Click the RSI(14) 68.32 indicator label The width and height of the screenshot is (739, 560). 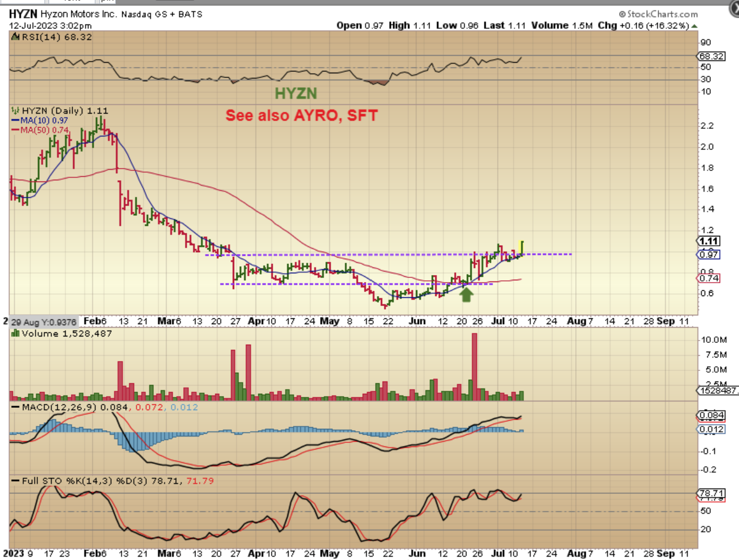[57, 37]
